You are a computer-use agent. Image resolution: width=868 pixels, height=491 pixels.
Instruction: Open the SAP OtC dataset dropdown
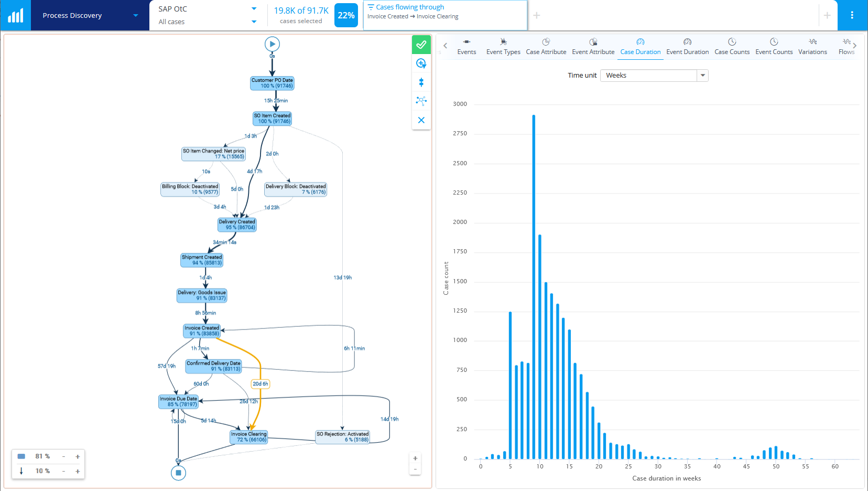254,8
